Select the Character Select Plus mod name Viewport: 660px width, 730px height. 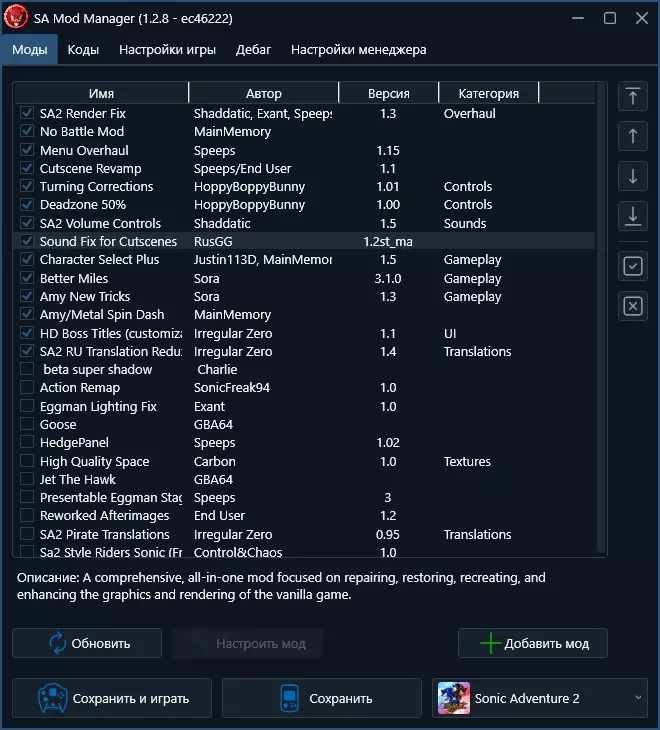[100, 260]
